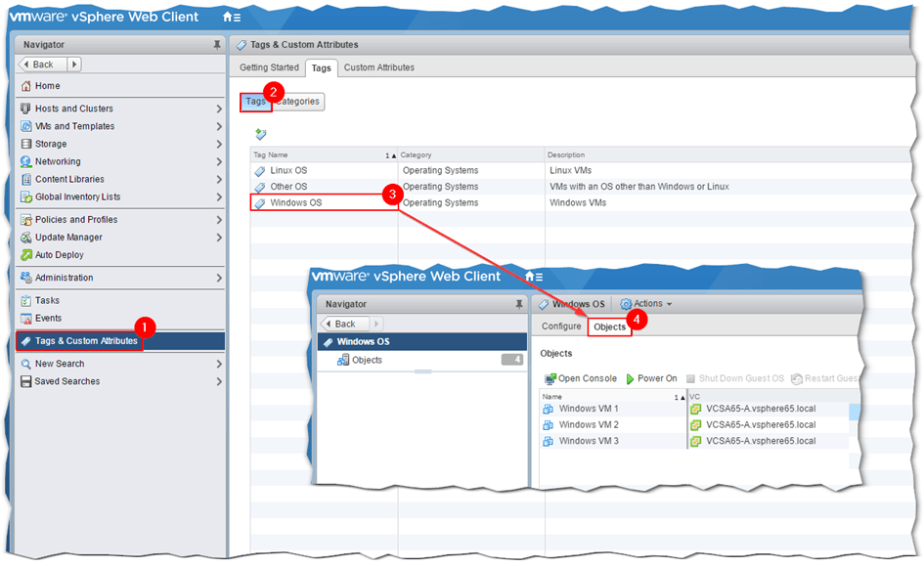
Task: Click Back in the inset Navigator
Action: coord(345,324)
